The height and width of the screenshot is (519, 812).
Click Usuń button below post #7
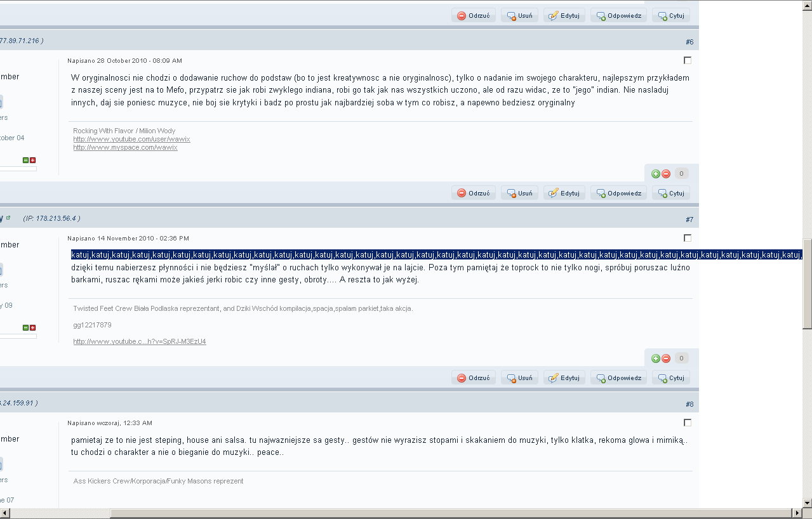pos(519,378)
